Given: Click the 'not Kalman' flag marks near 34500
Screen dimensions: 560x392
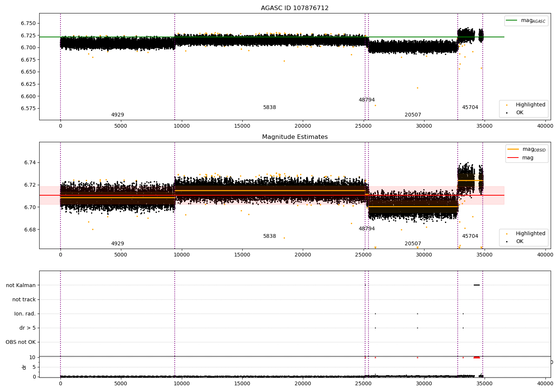Looking at the screenshot, I should [477, 285].
